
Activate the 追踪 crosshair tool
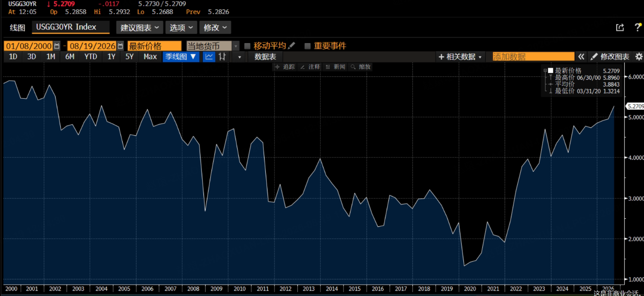point(285,67)
